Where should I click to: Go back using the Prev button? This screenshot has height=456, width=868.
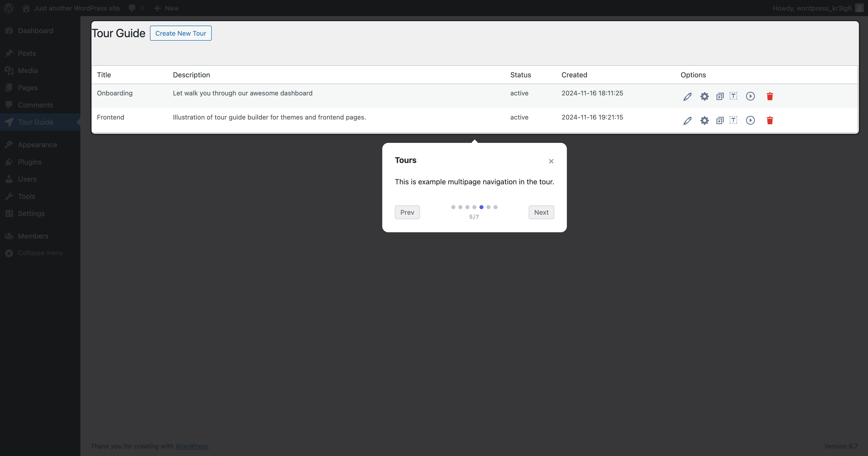(x=407, y=212)
